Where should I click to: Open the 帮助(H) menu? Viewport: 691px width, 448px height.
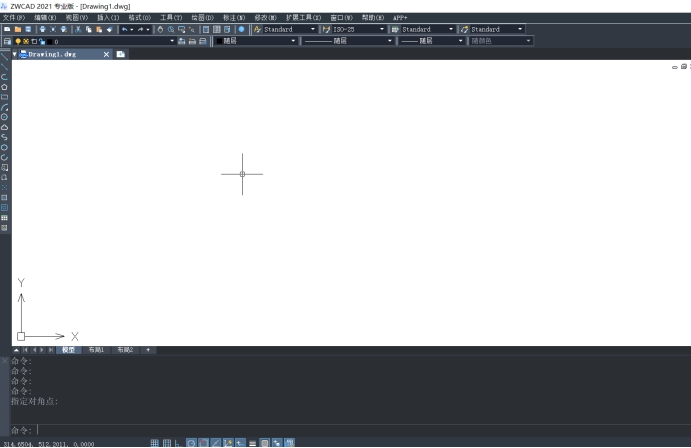coord(373,18)
